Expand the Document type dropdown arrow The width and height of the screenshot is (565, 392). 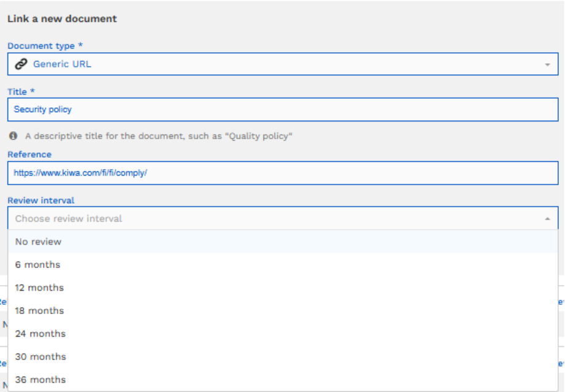(547, 64)
